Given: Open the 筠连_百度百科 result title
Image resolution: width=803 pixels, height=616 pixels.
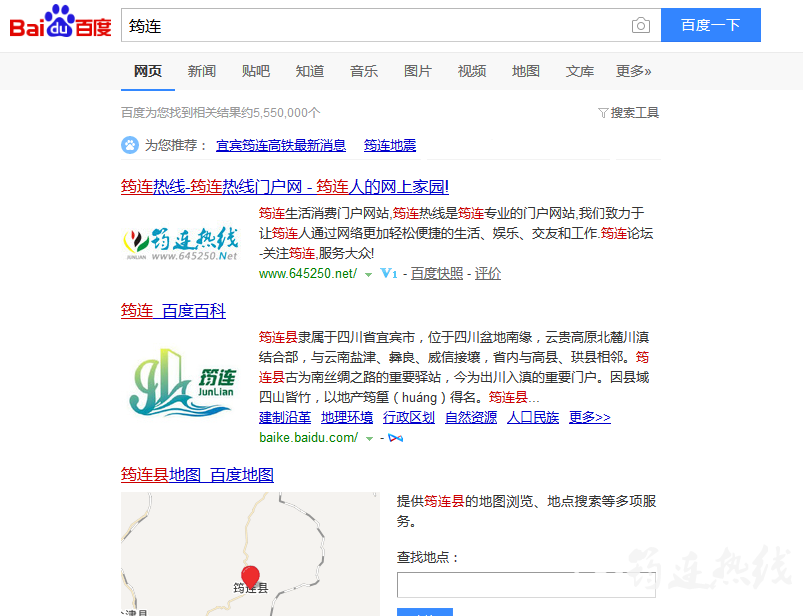Looking at the screenshot, I should point(174,311).
